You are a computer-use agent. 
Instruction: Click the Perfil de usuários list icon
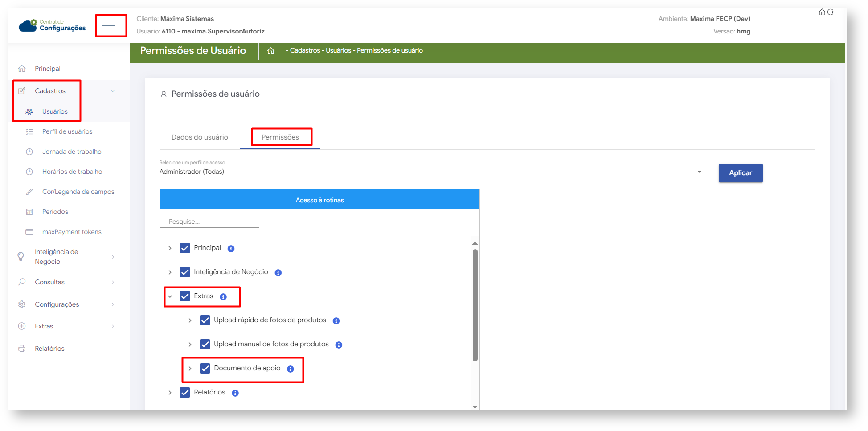coord(29,131)
